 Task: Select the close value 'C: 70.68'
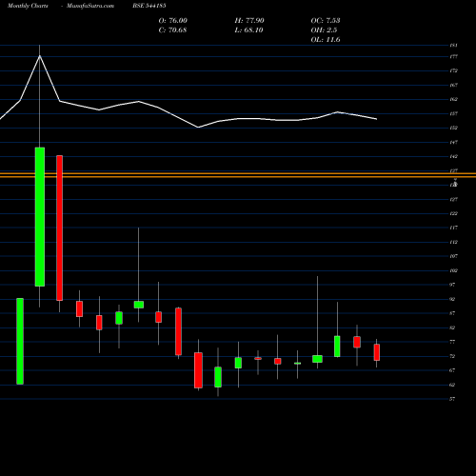click(x=172, y=30)
